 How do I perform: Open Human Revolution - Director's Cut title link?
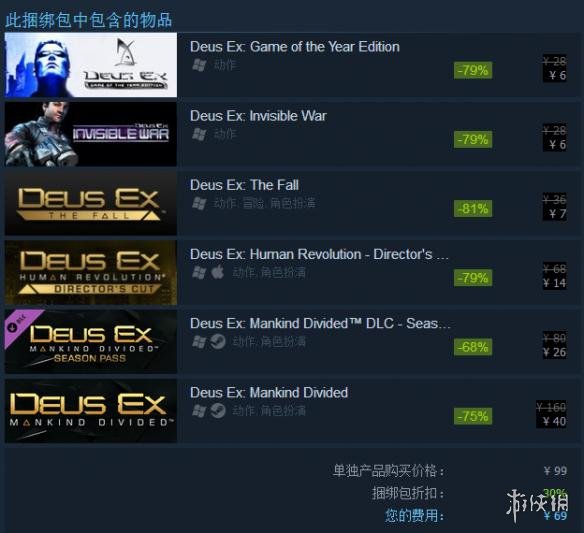click(319, 254)
